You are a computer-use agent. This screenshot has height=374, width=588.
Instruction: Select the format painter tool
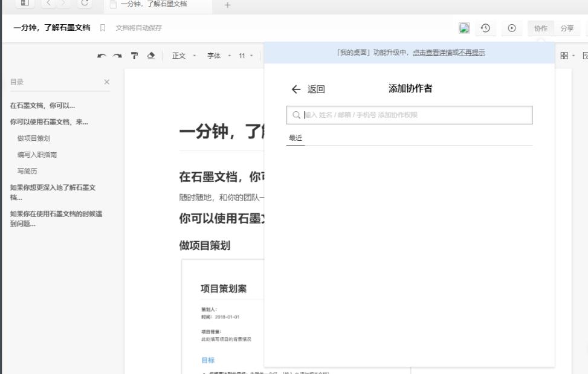[134, 56]
